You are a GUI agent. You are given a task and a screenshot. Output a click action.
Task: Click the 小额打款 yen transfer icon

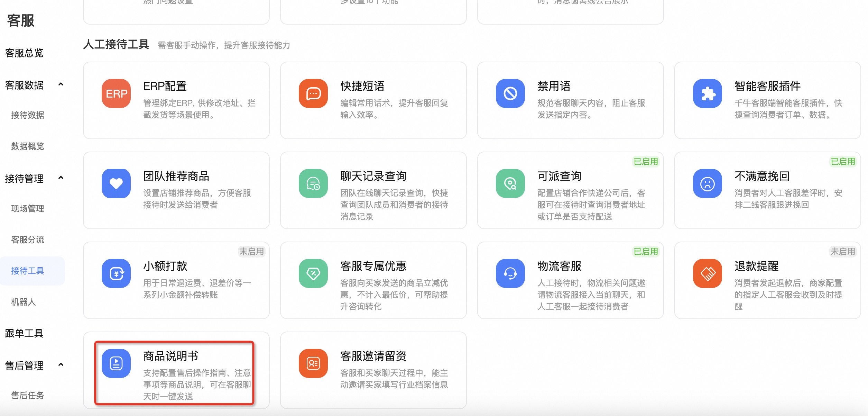pyautogui.click(x=116, y=273)
